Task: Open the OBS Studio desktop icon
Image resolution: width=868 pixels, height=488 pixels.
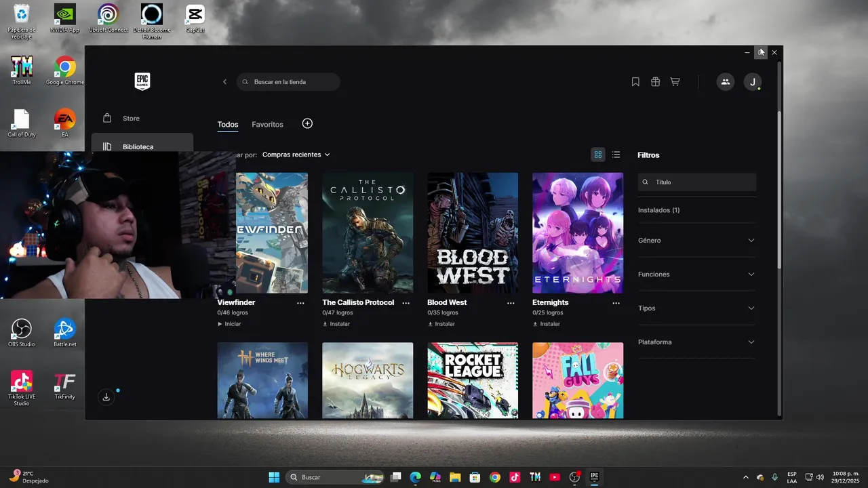Action: click(x=22, y=333)
